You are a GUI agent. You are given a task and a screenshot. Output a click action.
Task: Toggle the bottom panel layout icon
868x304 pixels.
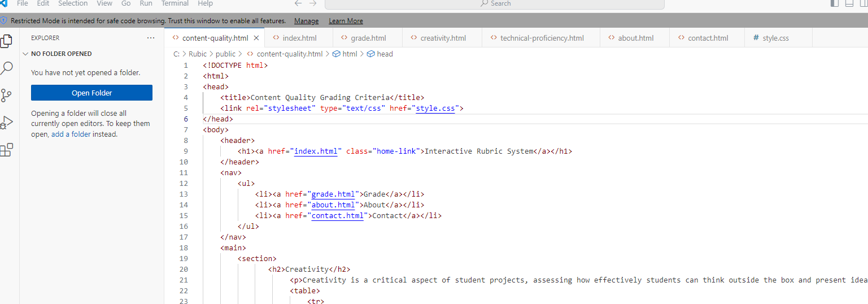(x=849, y=3)
